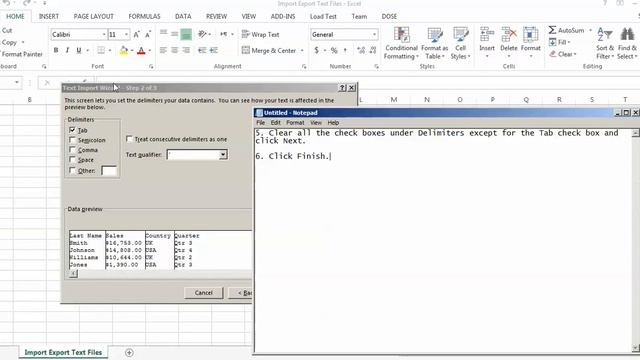Enable Wrap Text
The width and height of the screenshot is (640, 360).
[x=260, y=34]
